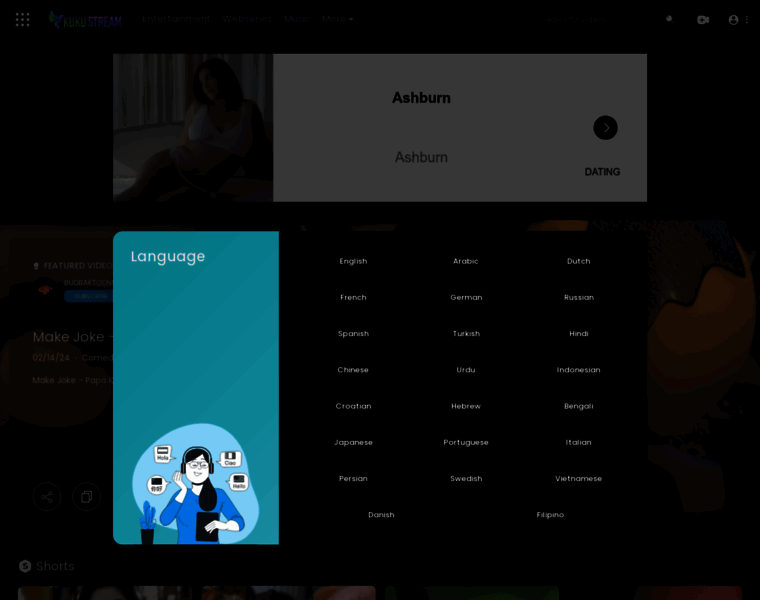Open the Shorts section heading
The width and height of the screenshot is (760, 600).
[x=55, y=566]
